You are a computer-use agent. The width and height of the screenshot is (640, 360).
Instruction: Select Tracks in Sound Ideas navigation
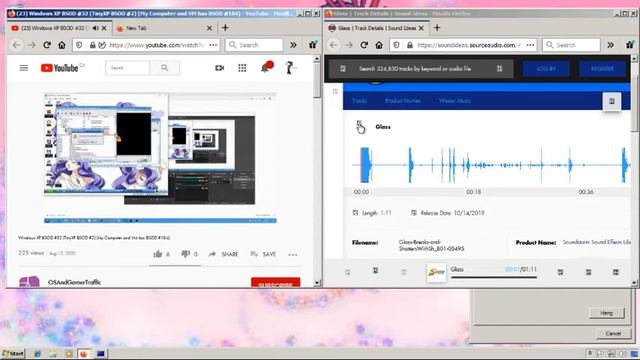360,100
